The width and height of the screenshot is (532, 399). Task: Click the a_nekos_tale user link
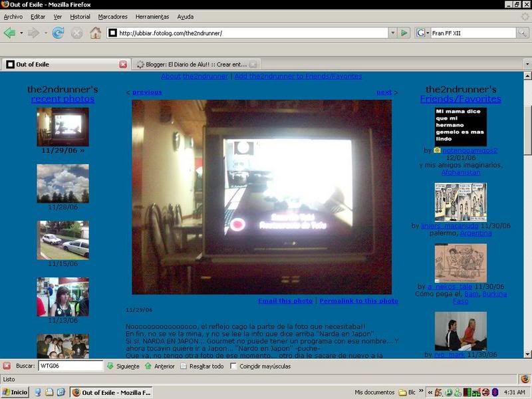point(450,287)
